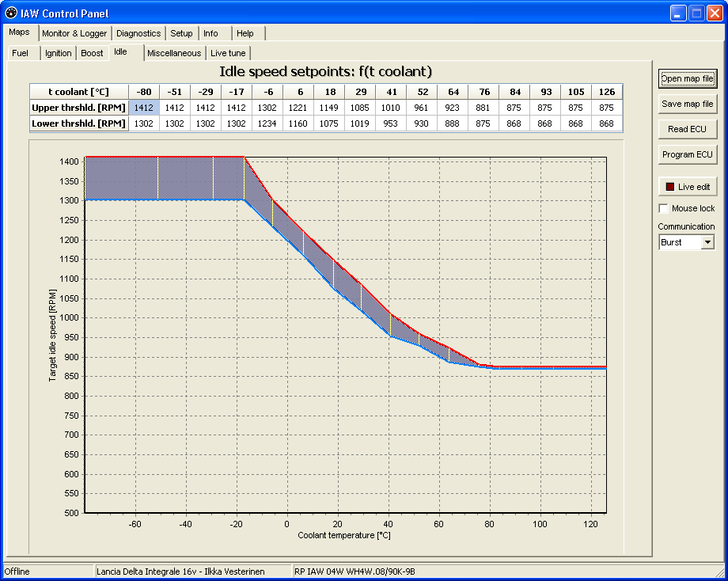Expand the Communication mode dropdown arrow
The height and width of the screenshot is (581, 728).
(707, 242)
